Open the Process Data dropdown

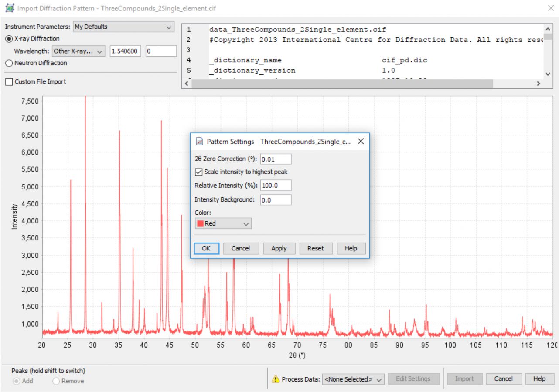coord(353,379)
